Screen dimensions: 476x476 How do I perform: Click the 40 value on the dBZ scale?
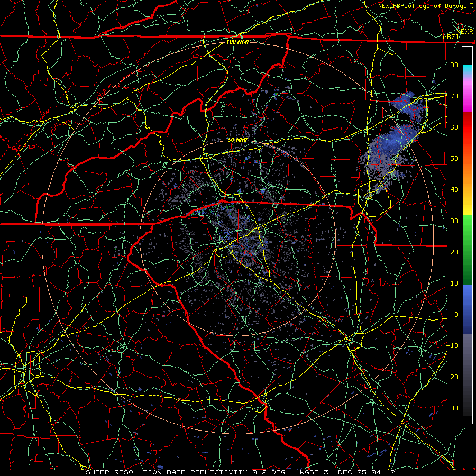tap(454, 190)
